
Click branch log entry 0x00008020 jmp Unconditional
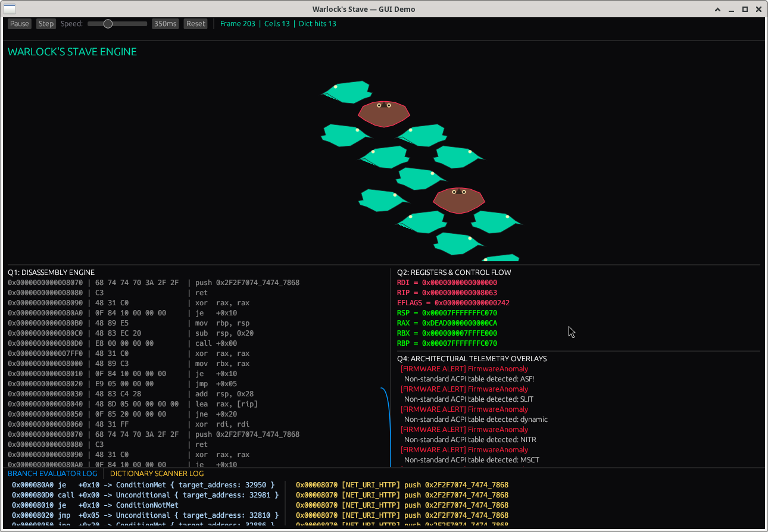[x=145, y=515]
